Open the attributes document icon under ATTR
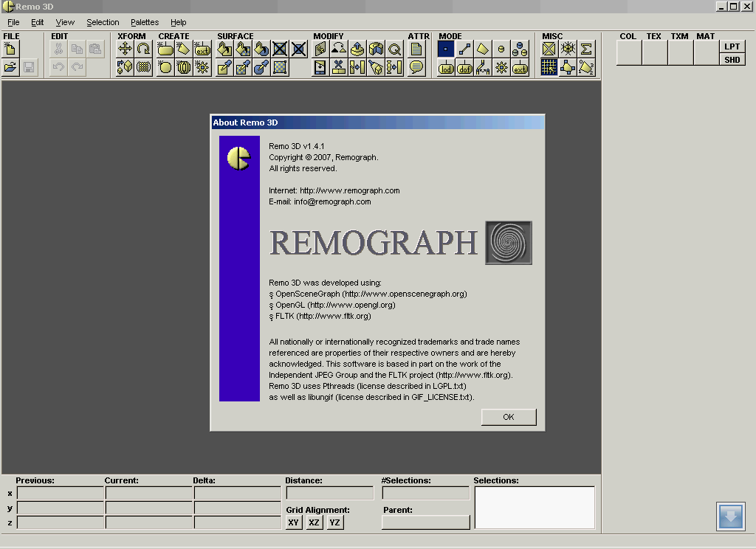This screenshot has height=549, width=756. click(416, 49)
